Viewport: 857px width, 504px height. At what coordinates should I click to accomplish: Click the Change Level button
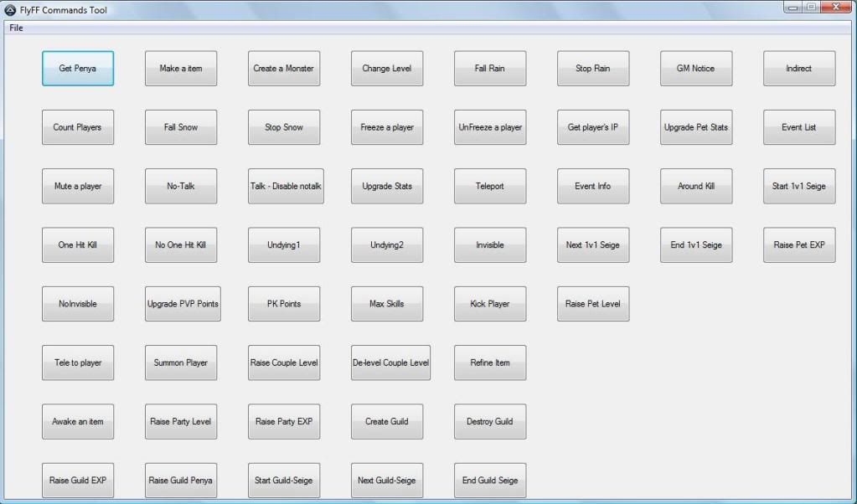387,69
